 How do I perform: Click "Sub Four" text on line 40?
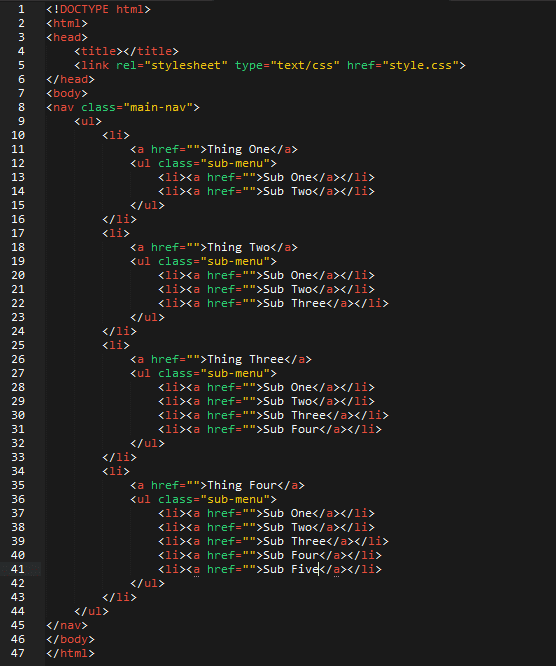pos(291,556)
